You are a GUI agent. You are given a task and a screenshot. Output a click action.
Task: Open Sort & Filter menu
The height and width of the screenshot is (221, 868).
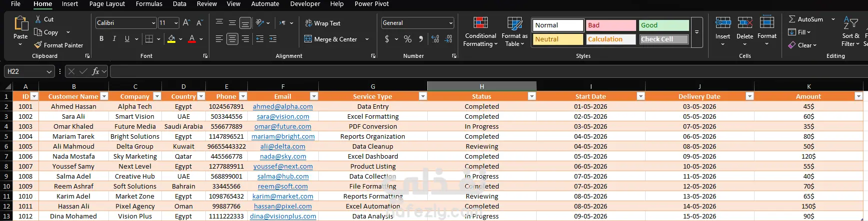(x=851, y=32)
